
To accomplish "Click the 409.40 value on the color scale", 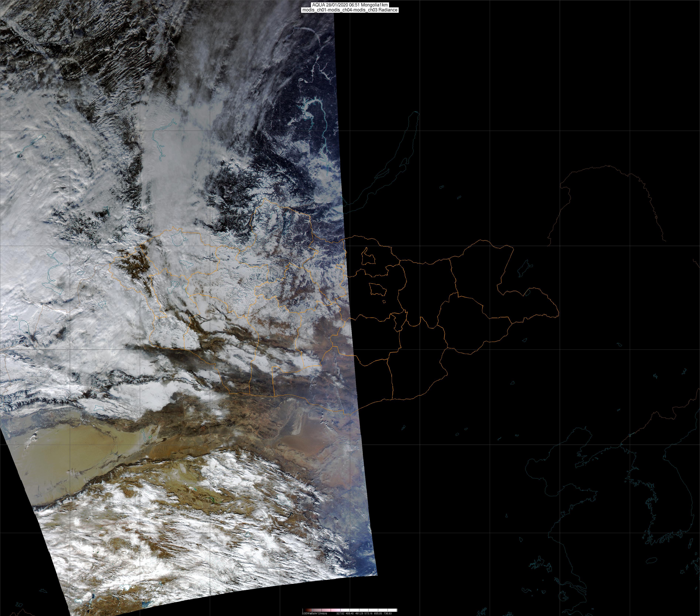I will [350, 614].
